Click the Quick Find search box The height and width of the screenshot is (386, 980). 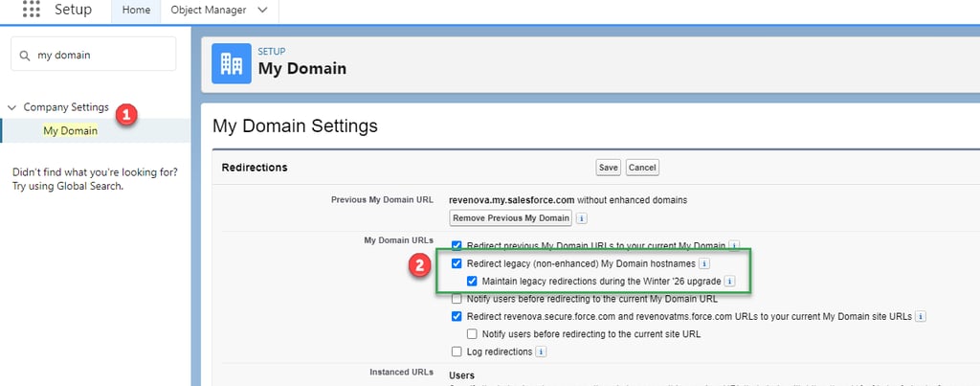[x=93, y=54]
